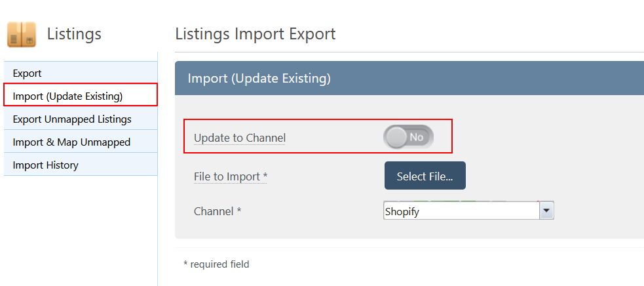Click the 'No' text on the toggle
The height and width of the screenshot is (286, 644).
417,137
